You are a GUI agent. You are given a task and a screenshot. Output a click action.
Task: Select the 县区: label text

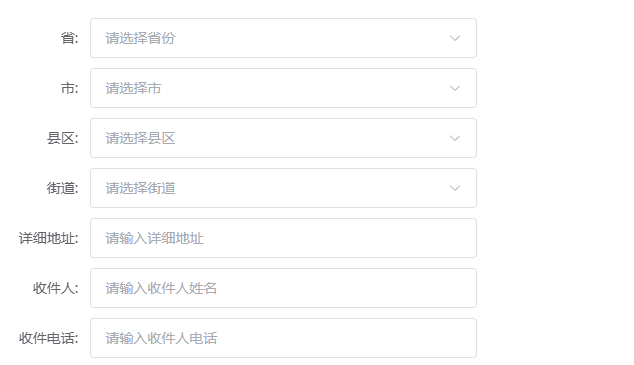click(62, 138)
